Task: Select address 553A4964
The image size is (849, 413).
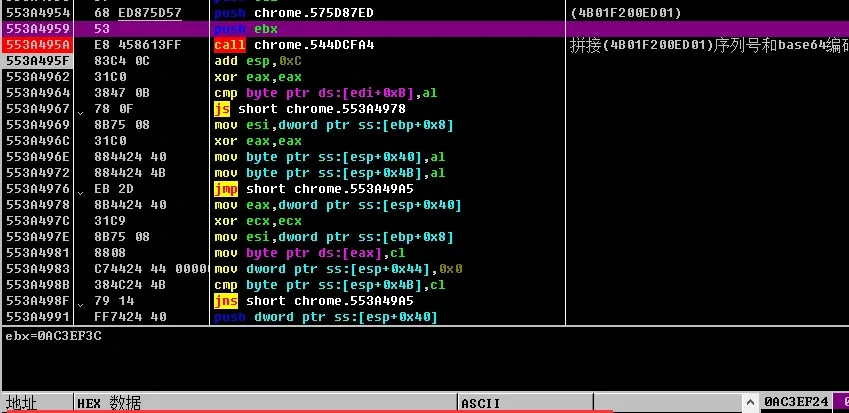Action: pyautogui.click(x=37, y=93)
